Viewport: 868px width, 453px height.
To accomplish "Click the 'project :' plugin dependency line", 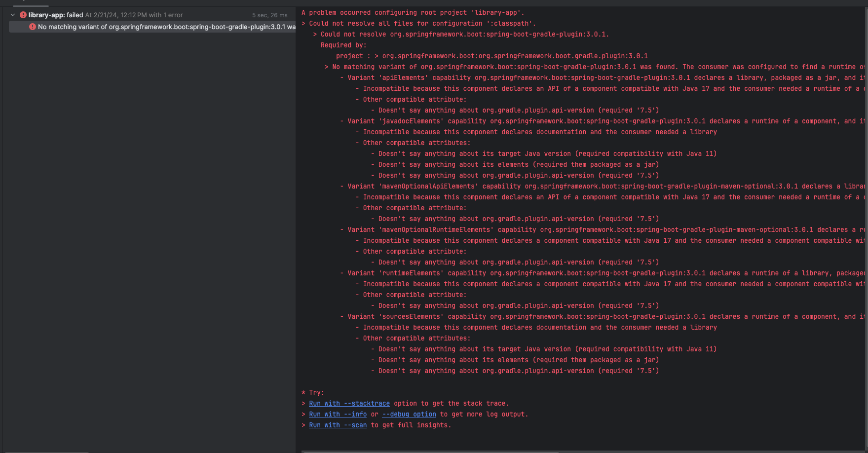I will (x=492, y=56).
